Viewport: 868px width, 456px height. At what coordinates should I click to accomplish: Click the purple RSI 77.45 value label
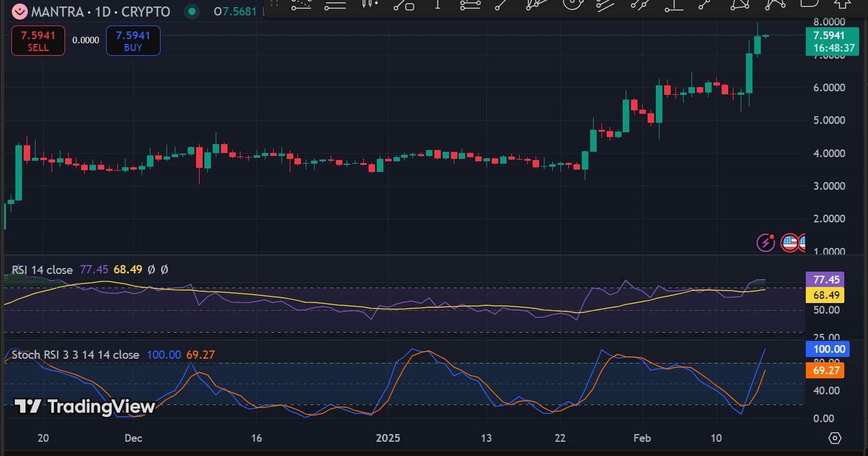pyautogui.click(x=825, y=279)
